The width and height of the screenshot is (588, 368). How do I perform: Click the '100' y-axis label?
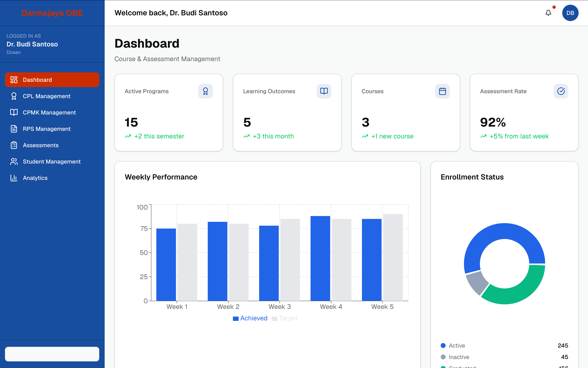[x=142, y=207]
